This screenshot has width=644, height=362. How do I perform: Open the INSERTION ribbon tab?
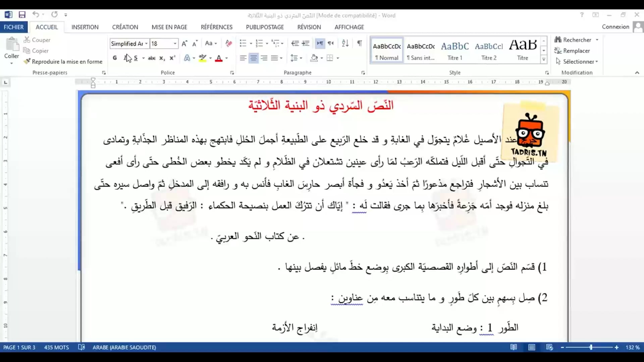click(85, 27)
